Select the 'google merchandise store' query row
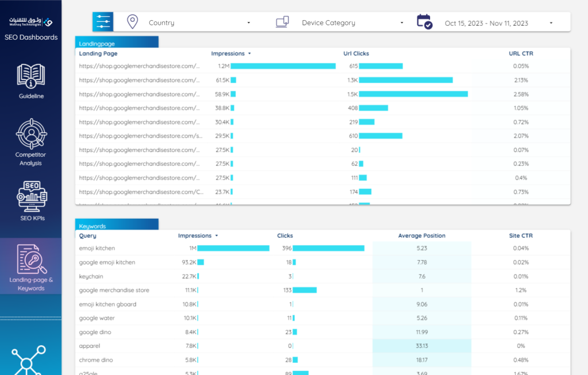Viewport: 588px width, 375px height. coord(114,290)
